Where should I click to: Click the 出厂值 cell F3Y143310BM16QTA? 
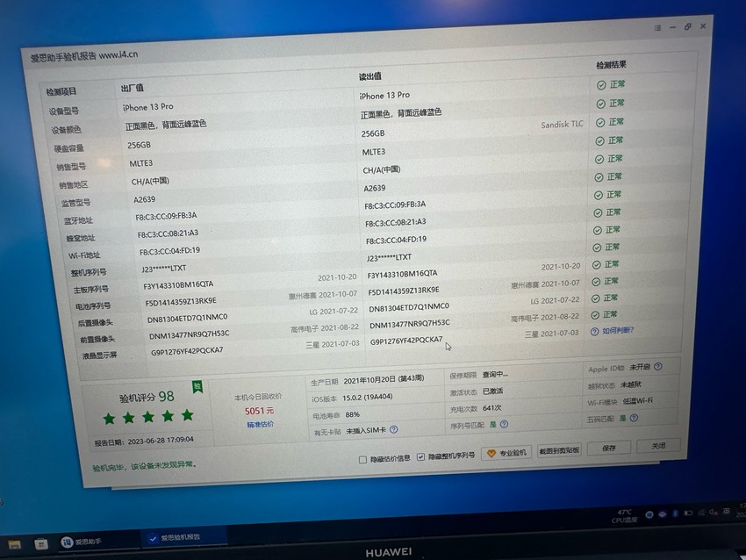(178, 285)
